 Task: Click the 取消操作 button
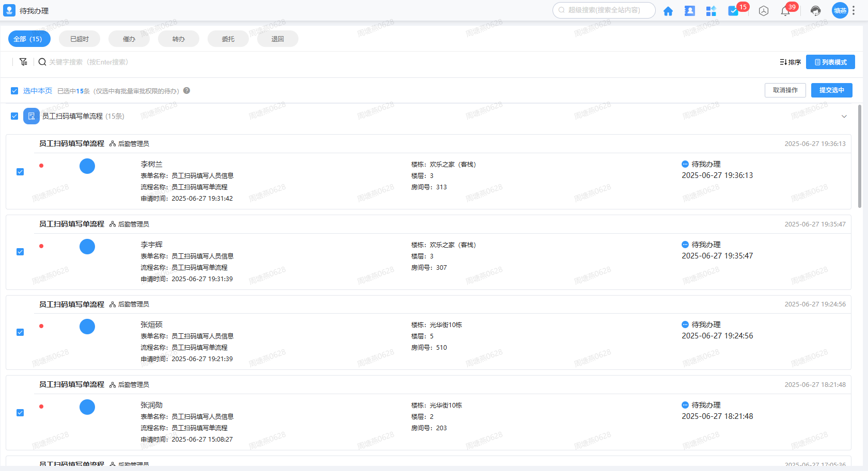(x=785, y=90)
